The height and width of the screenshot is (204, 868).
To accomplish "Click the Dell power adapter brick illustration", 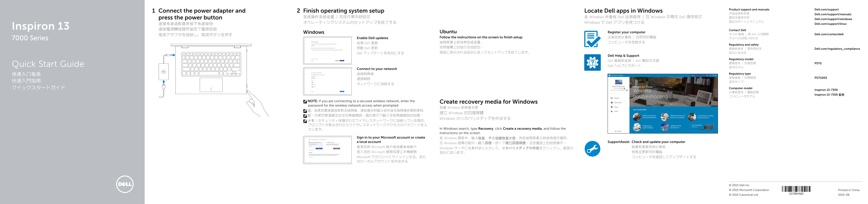I will [x=164, y=71].
